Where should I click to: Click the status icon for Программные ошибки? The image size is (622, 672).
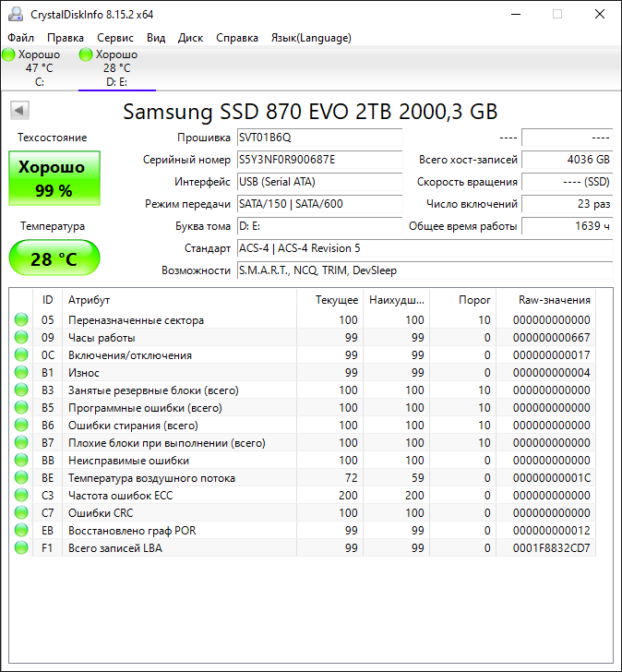point(21,408)
